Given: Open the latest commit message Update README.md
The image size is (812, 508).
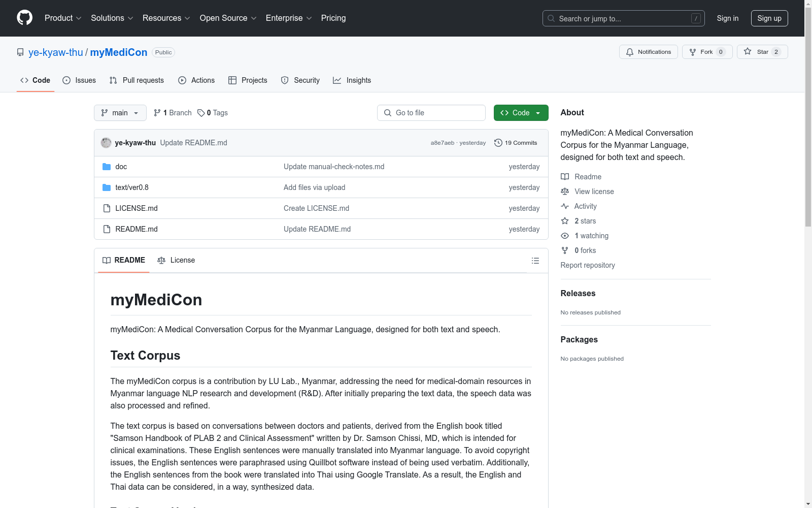Looking at the screenshot, I should (193, 143).
